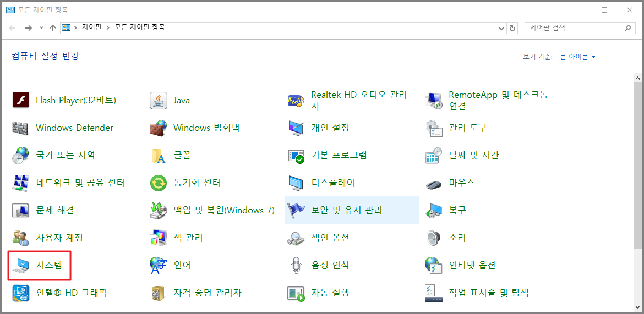Open the 디스플레이 monitor icon
The image size is (644, 314).
coord(296,183)
